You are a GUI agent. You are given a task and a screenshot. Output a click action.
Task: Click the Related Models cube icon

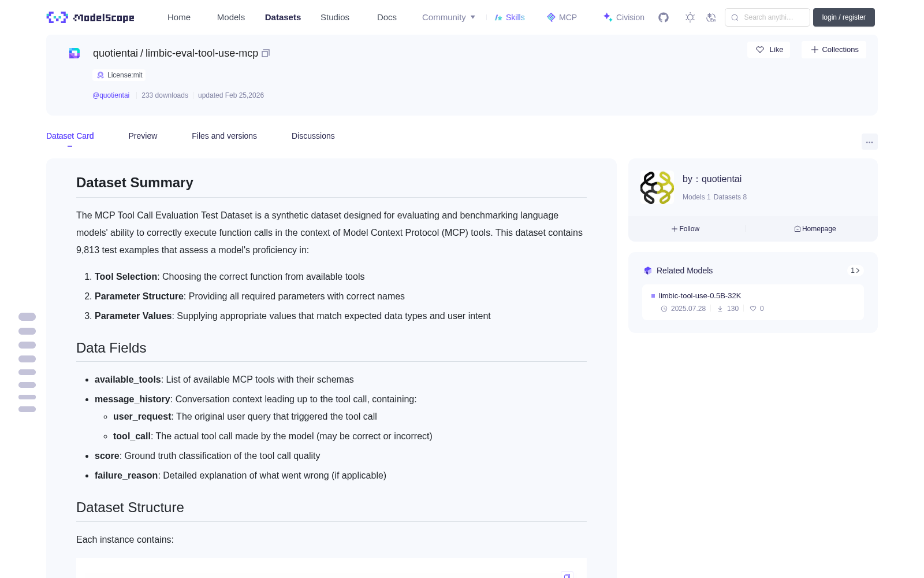(648, 271)
